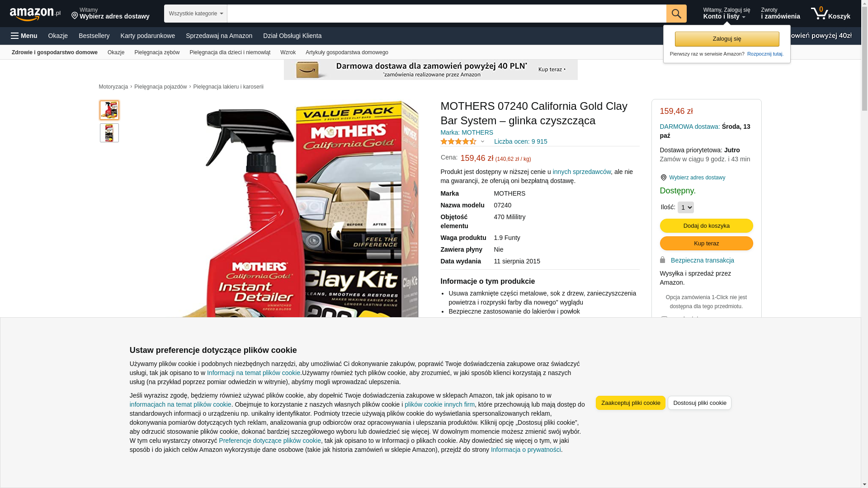Open the shopping cart Koszyk icon
Image resolution: width=868 pixels, height=488 pixels.
tap(830, 14)
